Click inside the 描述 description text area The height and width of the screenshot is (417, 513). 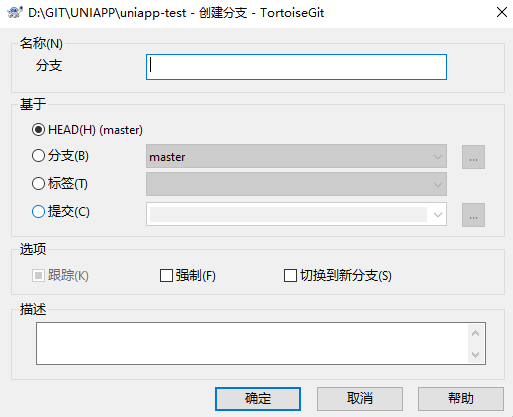[253, 343]
